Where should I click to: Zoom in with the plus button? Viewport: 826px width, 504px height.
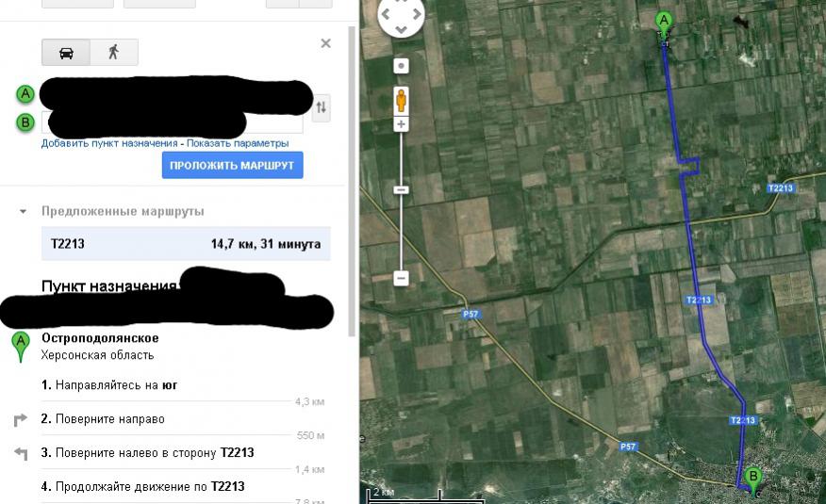click(401, 124)
